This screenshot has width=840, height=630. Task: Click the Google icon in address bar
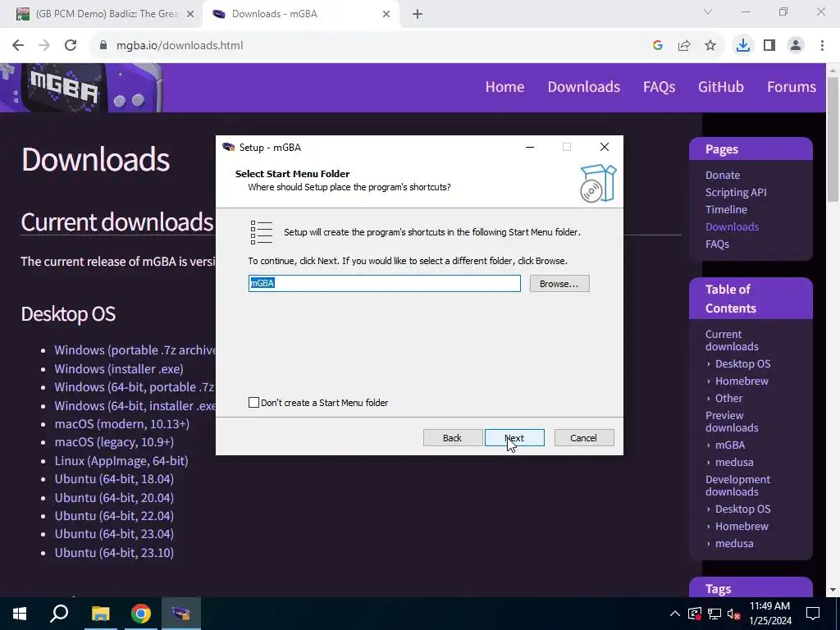click(658, 46)
